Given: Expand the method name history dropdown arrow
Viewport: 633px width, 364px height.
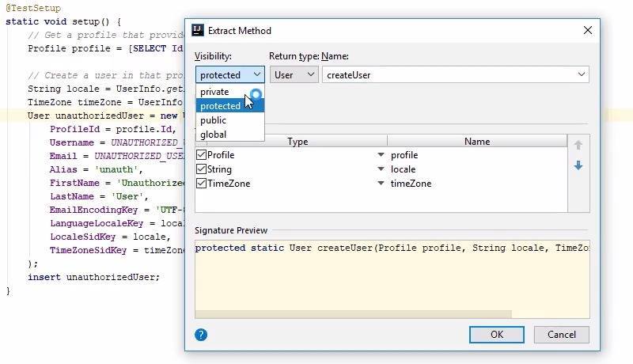Looking at the screenshot, I should tap(582, 74).
